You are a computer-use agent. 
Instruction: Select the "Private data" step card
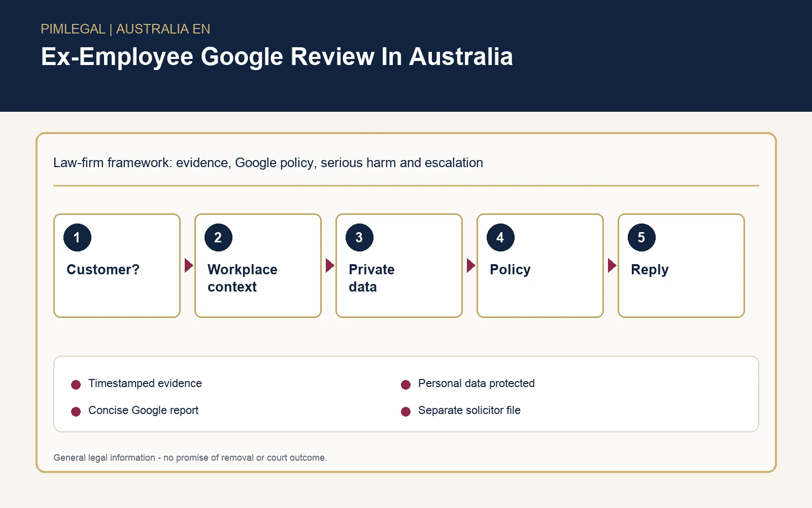coord(399,266)
